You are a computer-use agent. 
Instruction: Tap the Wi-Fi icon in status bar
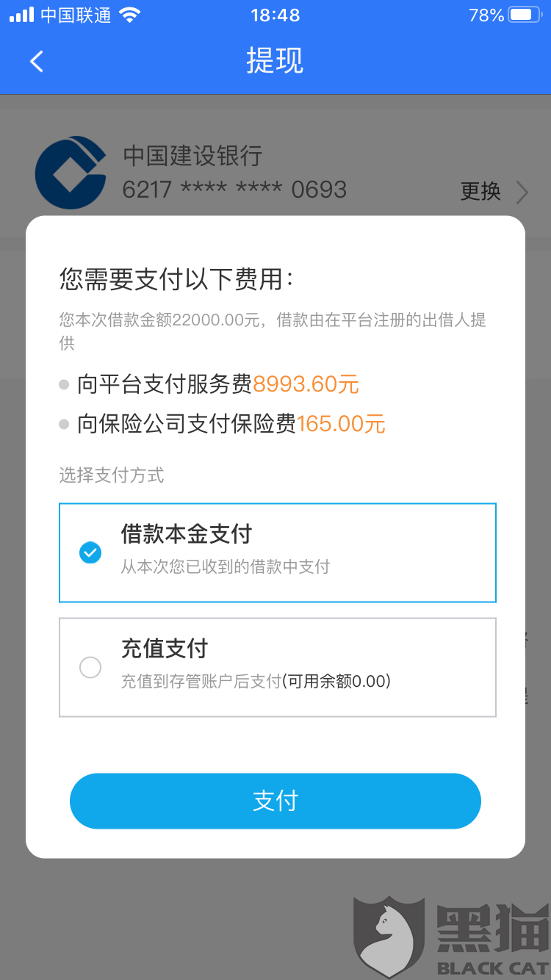pyautogui.click(x=129, y=15)
